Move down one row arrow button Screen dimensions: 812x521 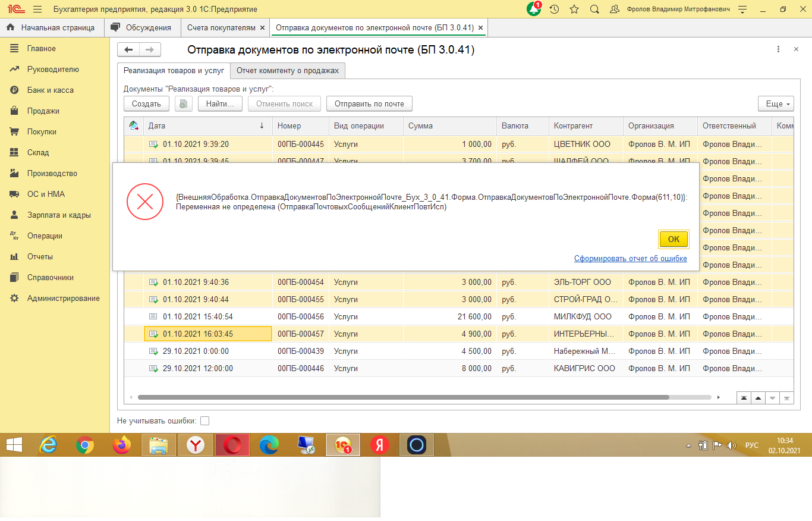(772, 398)
